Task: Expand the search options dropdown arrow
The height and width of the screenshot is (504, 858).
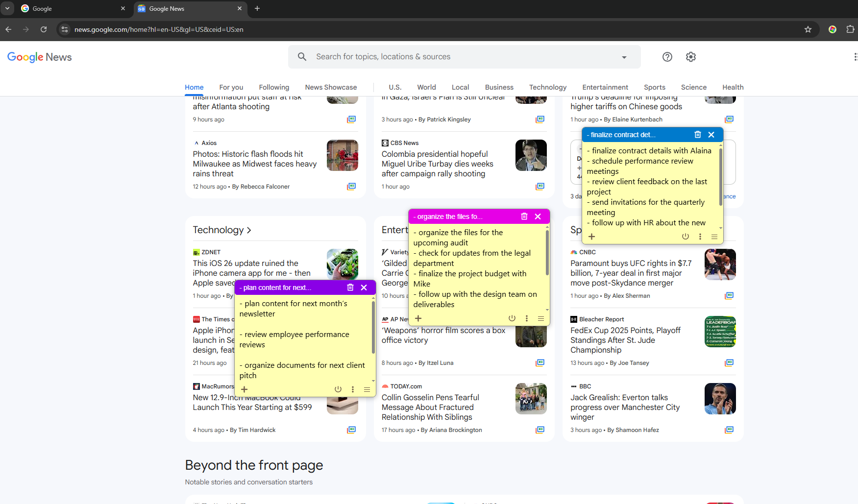Action: (x=624, y=57)
